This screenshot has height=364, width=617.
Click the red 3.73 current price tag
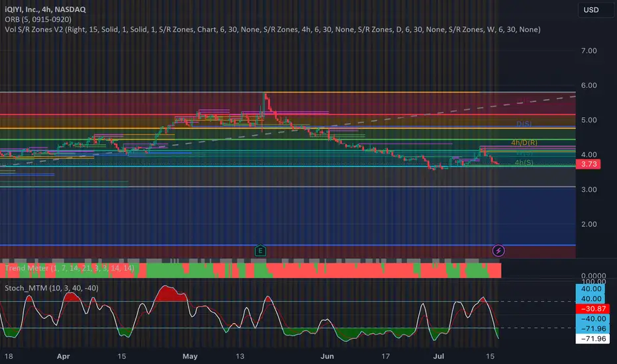[x=589, y=164]
